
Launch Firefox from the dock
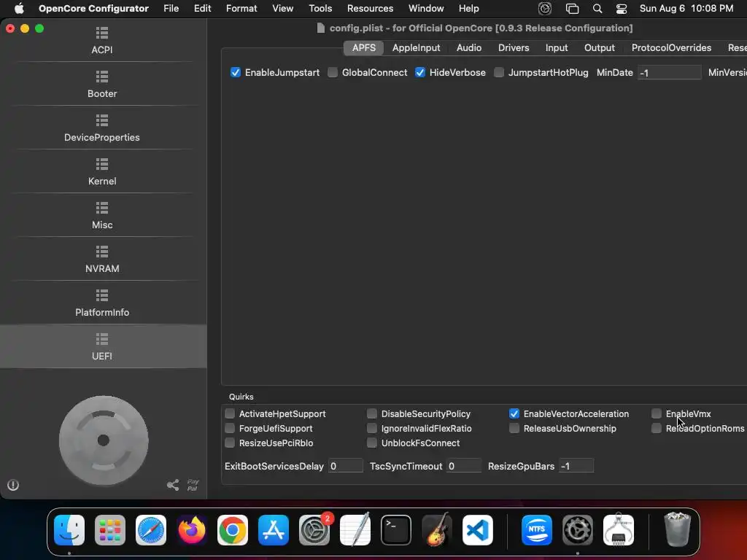(192, 530)
